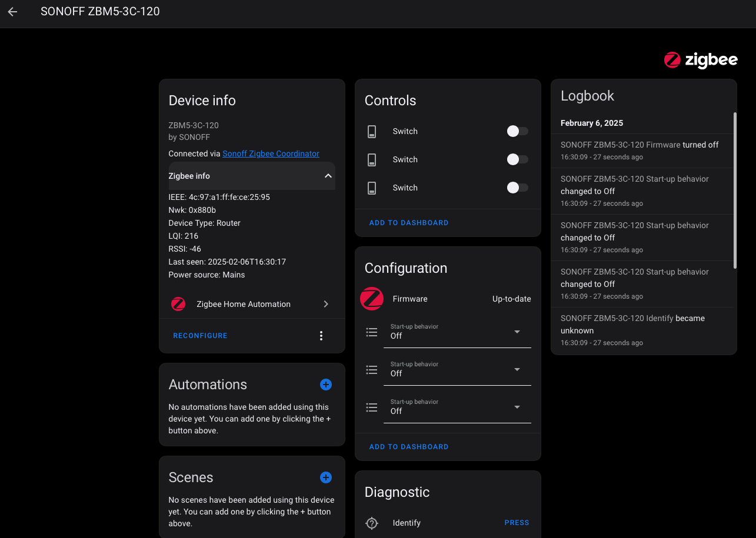
Task: Open Zigbee Home Automation chevron
Action: pos(326,304)
